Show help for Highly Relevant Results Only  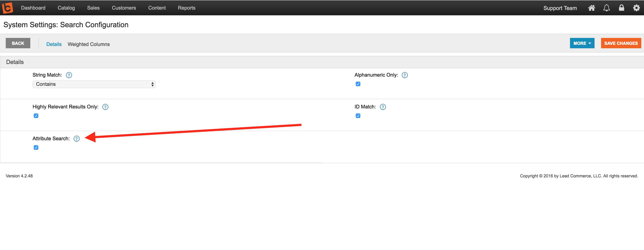coord(105,107)
